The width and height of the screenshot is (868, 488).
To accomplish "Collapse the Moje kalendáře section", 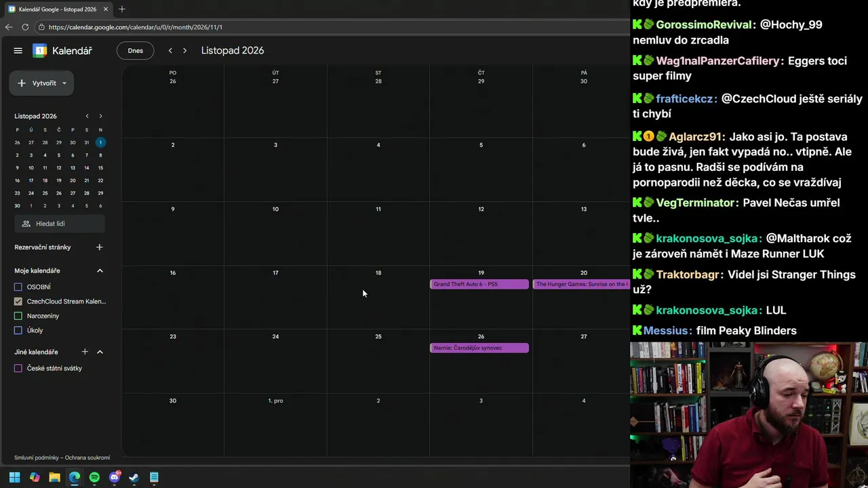I will 100,270.
